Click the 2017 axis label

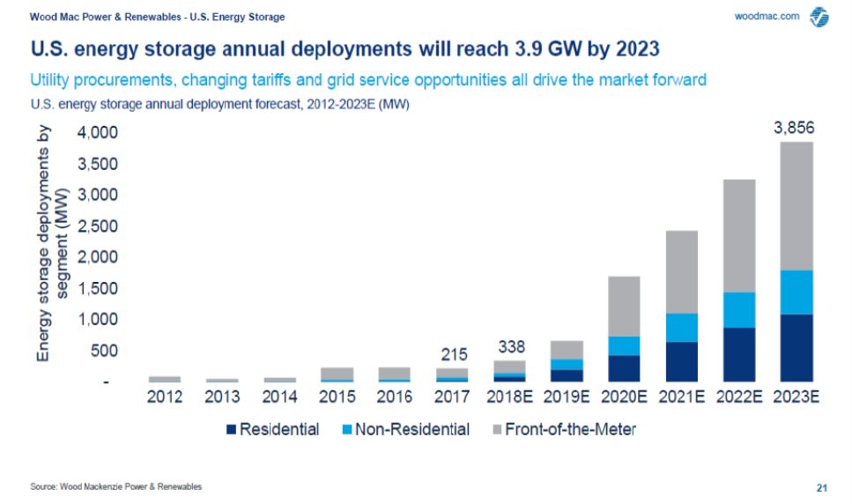pos(452,397)
